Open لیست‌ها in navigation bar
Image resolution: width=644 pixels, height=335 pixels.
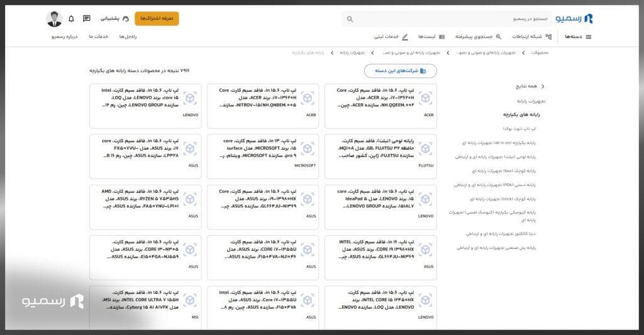[x=431, y=37]
